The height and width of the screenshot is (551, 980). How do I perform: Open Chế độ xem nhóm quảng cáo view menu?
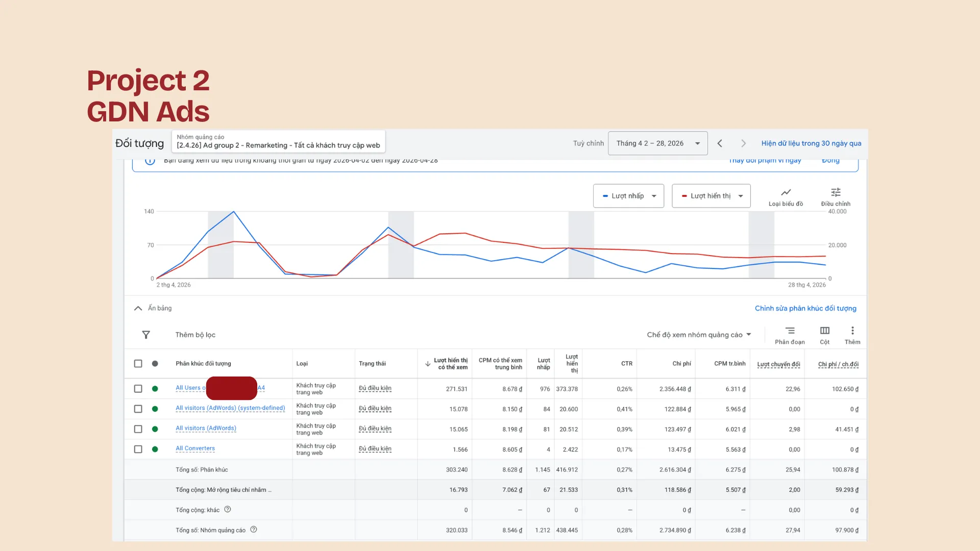coord(699,335)
